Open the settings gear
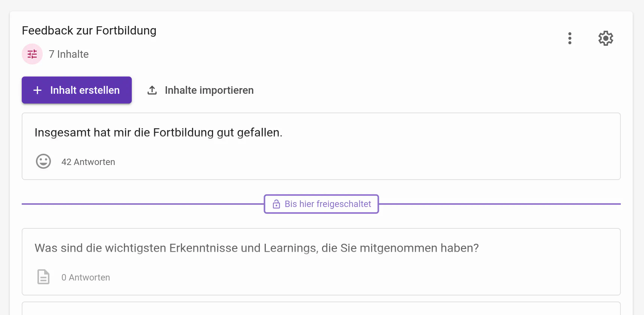This screenshot has width=644, height=315. click(x=605, y=38)
